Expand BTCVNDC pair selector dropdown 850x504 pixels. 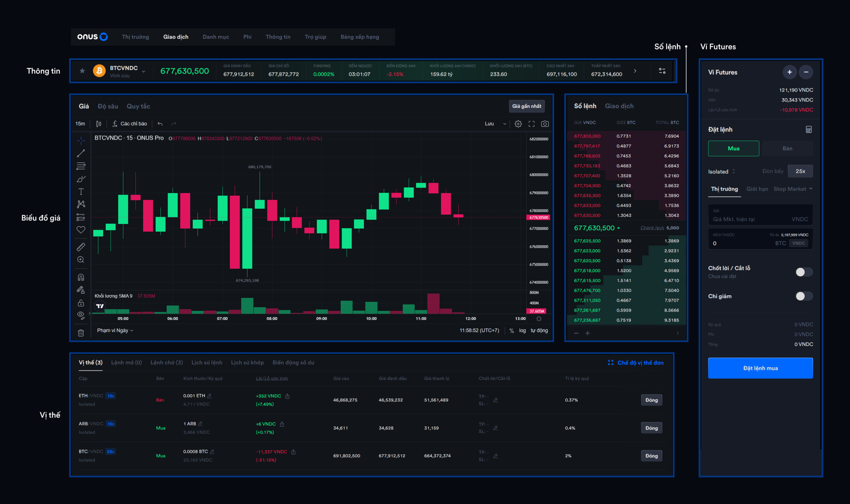click(x=144, y=72)
